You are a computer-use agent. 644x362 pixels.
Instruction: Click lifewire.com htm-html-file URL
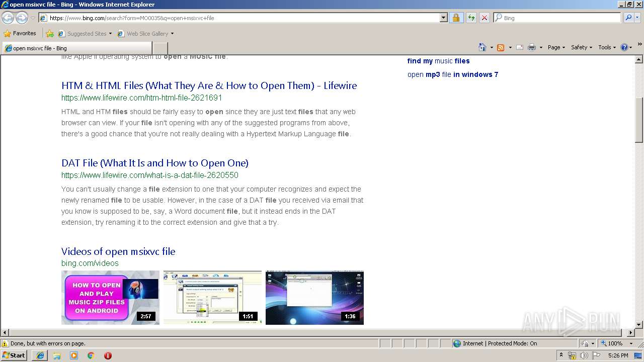click(141, 98)
